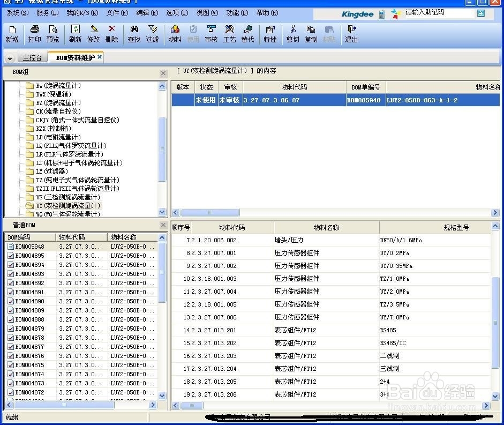Click the 剪切 (Cut) scissors icon
This screenshot has width=504, height=425.
pyautogui.click(x=293, y=34)
